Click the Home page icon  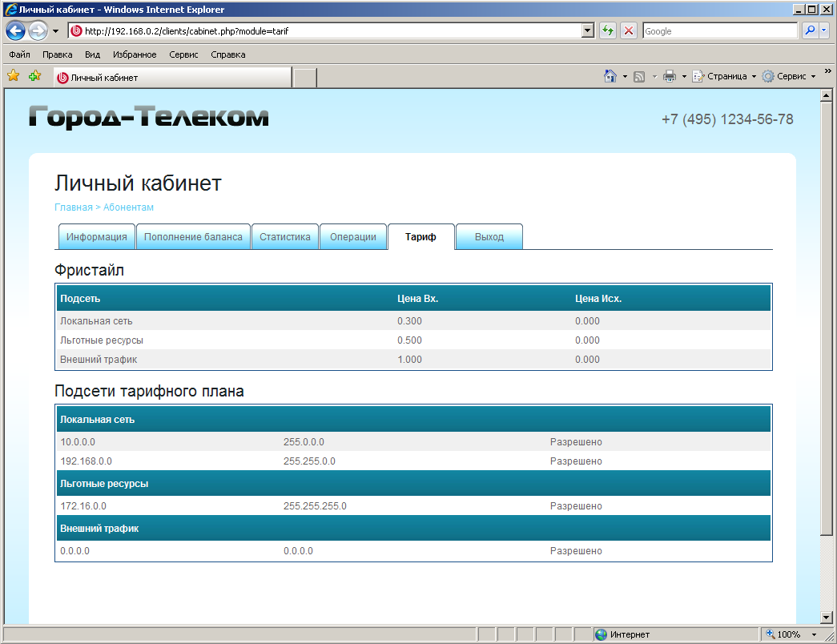(x=610, y=76)
